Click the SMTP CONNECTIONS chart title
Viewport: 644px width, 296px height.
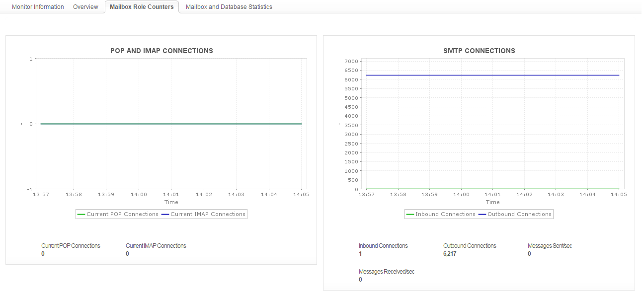479,51
